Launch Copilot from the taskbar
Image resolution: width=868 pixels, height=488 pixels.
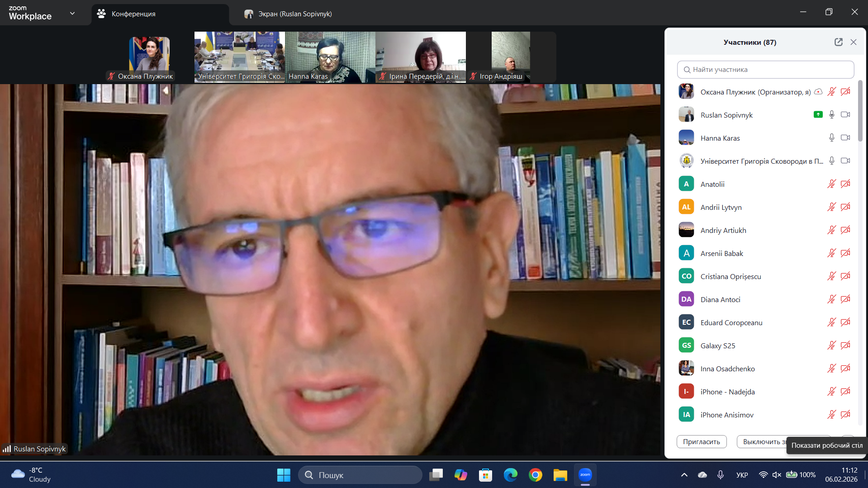pyautogui.click(x=461, y=475)
